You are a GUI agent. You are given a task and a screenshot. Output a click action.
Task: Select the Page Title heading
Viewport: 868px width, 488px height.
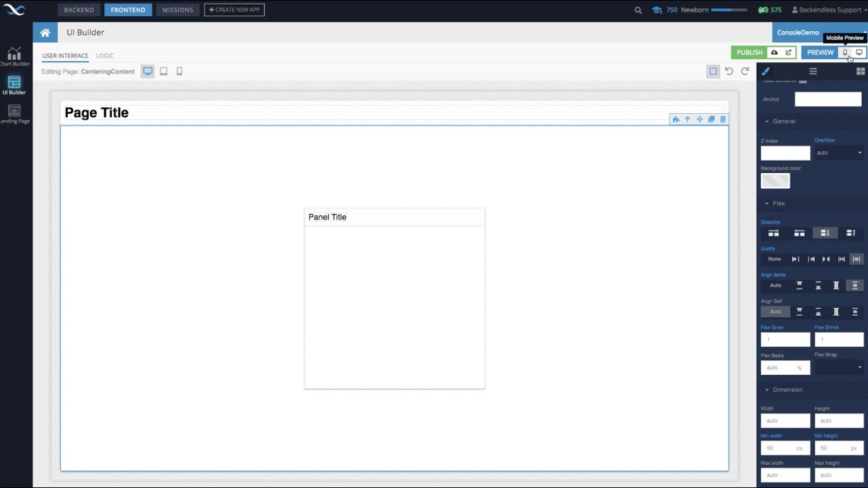coord(96,113)
